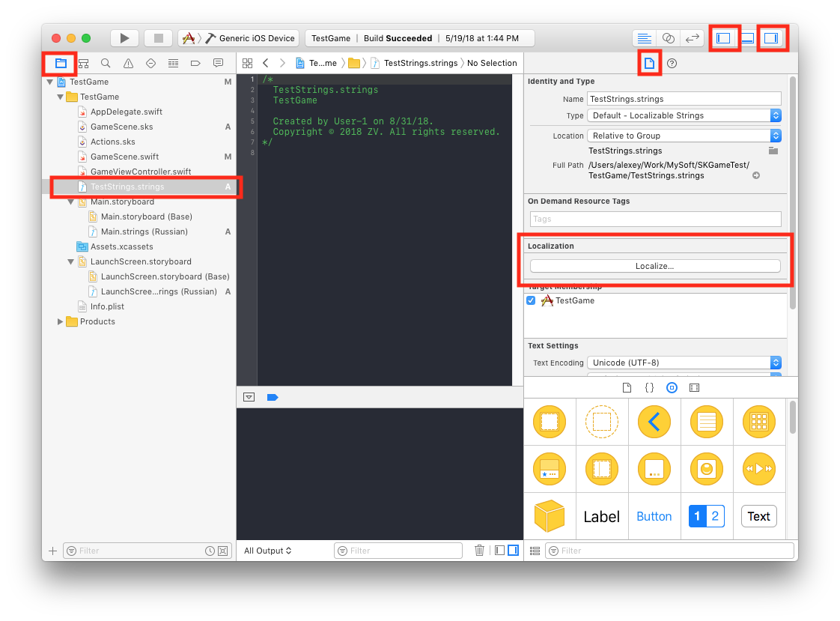The width and height of the screenshot is (840, 621).
Task: Expand the Products group
Action: pos(61,321)
